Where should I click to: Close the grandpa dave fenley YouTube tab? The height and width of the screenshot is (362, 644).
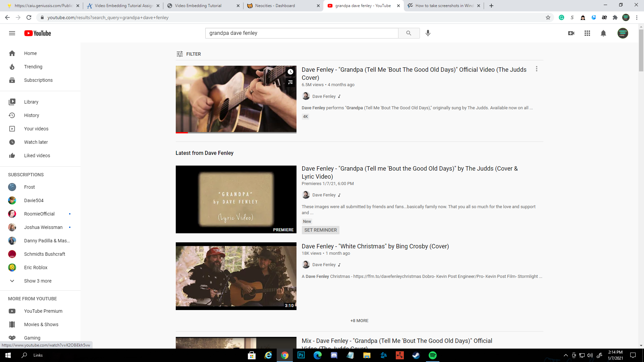tap(398, 6)
